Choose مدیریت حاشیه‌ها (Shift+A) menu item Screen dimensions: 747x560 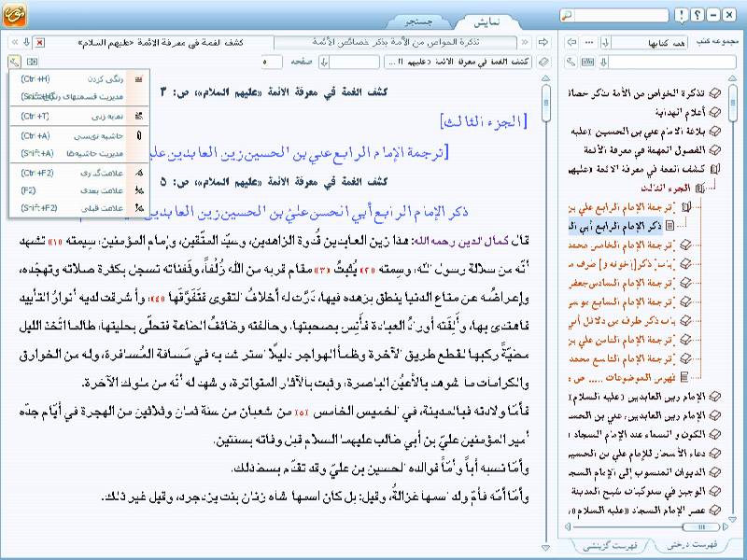(x=79, y=153)
